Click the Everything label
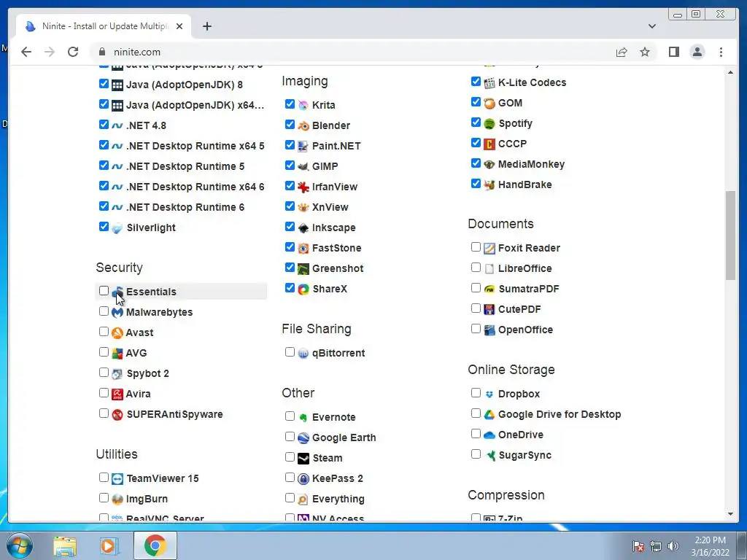747x560 pixels. pos(338,499)
